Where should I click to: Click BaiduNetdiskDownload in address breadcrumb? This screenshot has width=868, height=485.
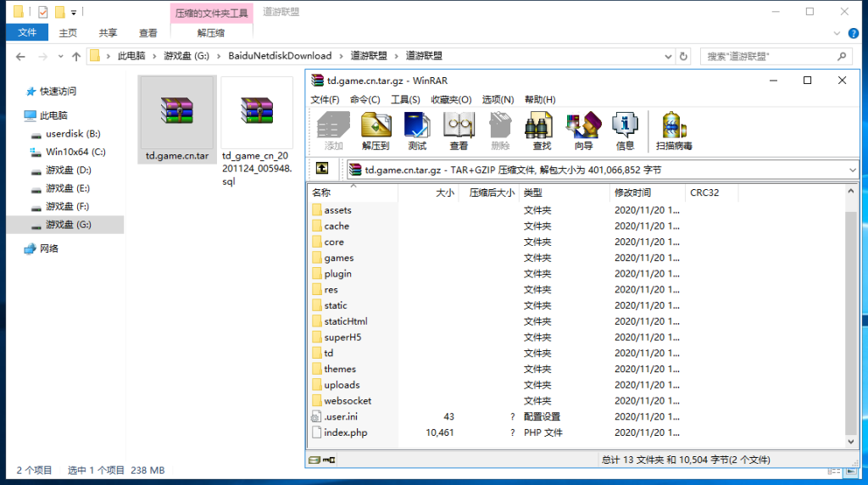tap(280, 56)
